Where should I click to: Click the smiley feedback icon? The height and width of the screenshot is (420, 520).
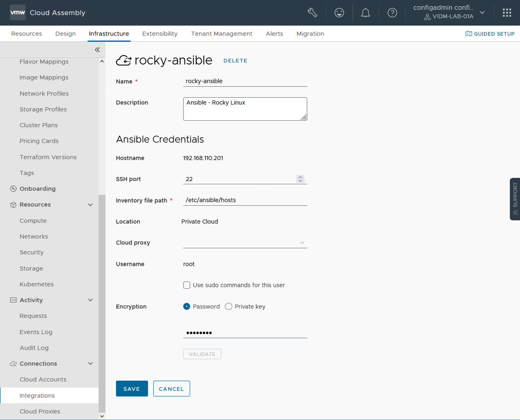tap(339, 13)
